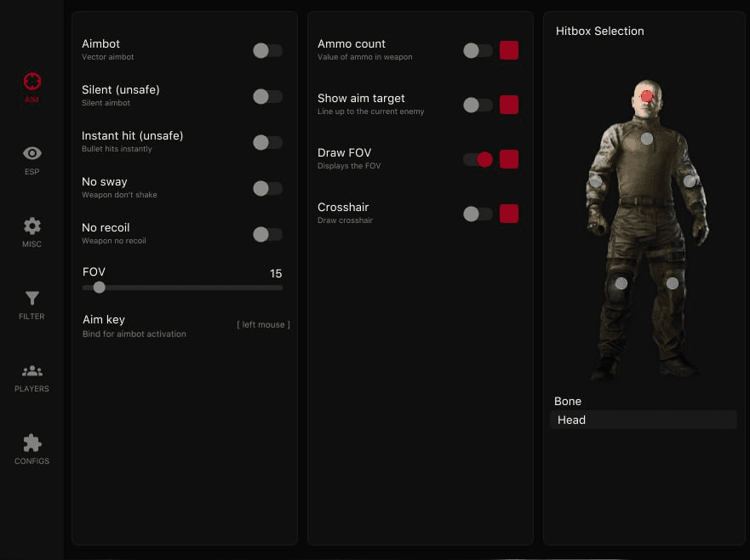Image resolution: width=750 pixels, height=560 pixels.
Task: Select the red head hitbox point
Action: coord(647,96)
